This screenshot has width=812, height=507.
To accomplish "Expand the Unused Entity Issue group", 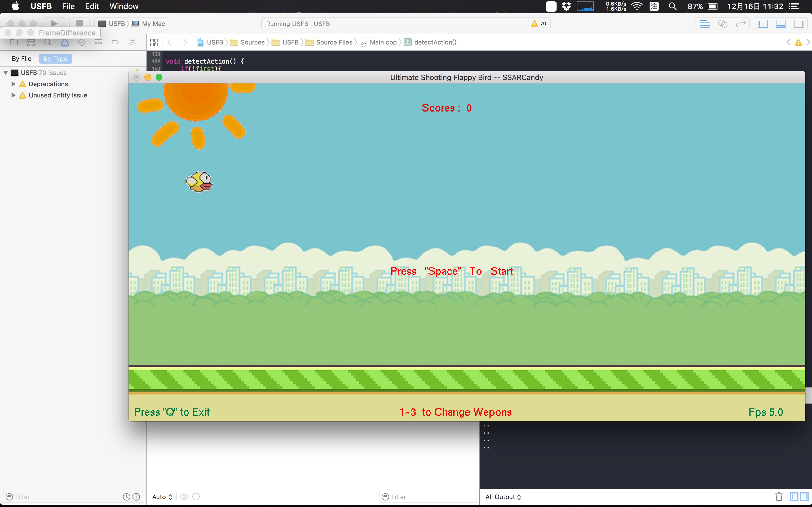I will [14, 95].
